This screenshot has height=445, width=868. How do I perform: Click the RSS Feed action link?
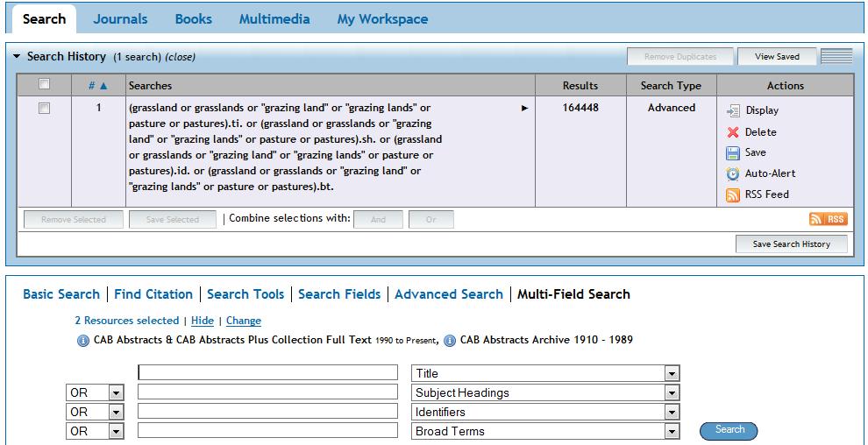[x=766, y=194]
